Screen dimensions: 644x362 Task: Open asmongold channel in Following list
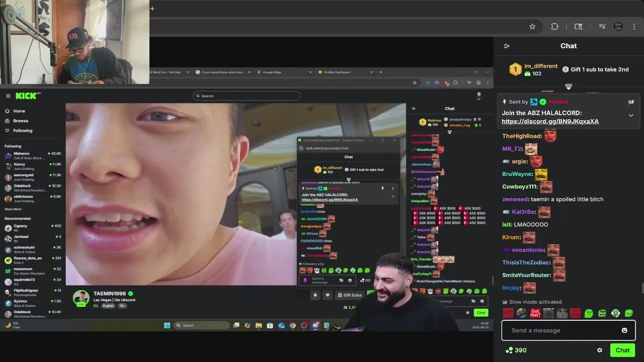pyautogui.click(x=33, y=177)
